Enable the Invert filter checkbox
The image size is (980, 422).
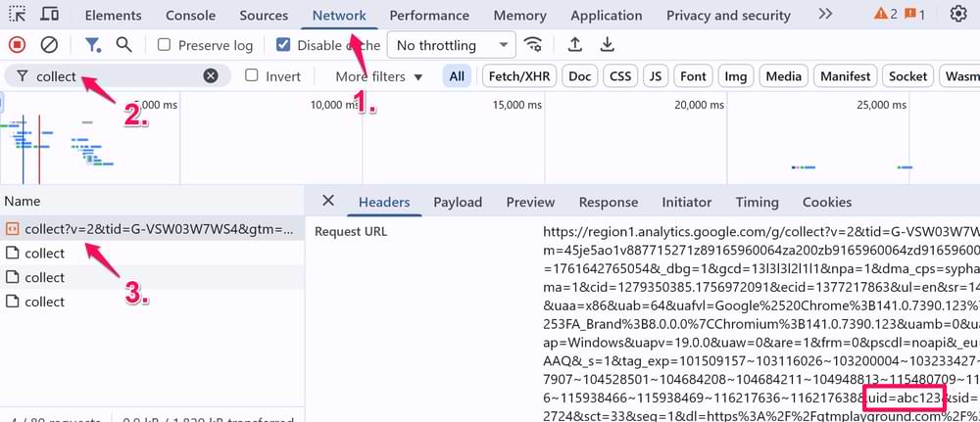coord(252,76)
